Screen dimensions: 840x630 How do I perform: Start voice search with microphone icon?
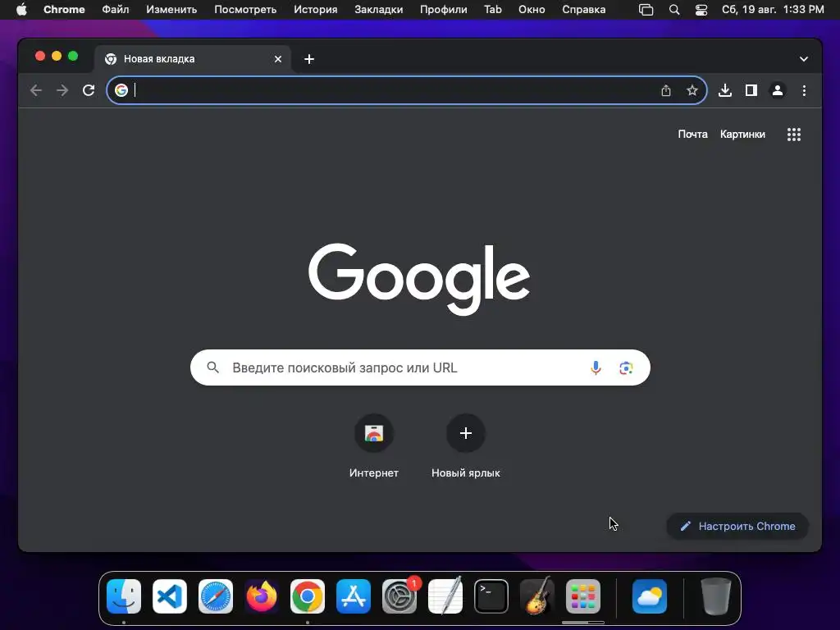596,367
